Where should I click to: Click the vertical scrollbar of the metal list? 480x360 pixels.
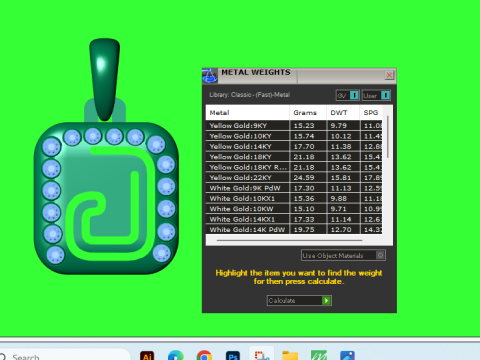[388, 137]
